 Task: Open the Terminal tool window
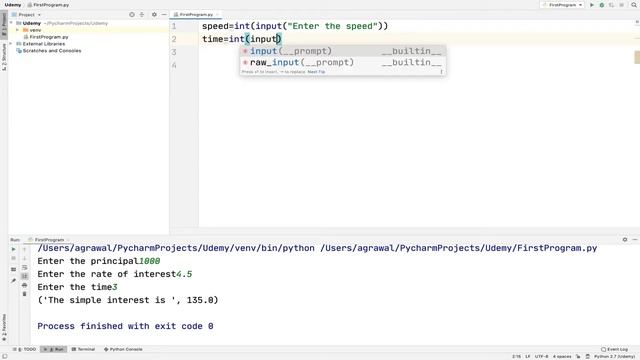[x=83, y=349]
